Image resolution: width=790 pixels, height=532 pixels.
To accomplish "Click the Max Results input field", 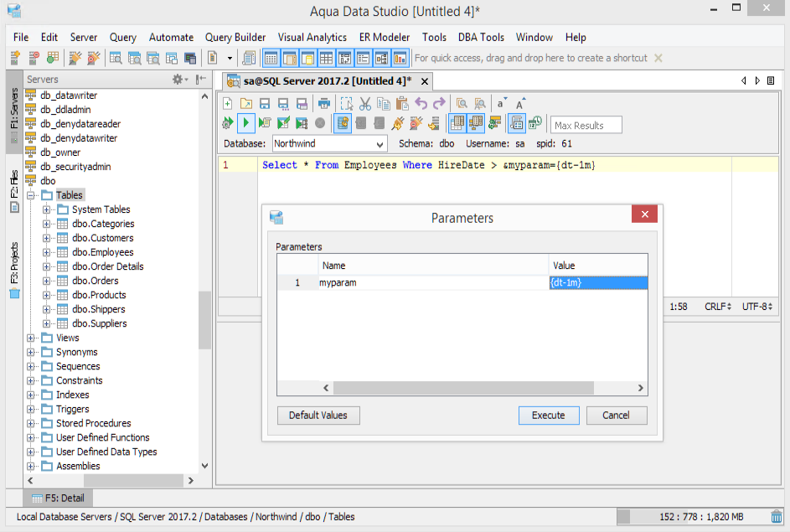I will [x=586, y=125].
